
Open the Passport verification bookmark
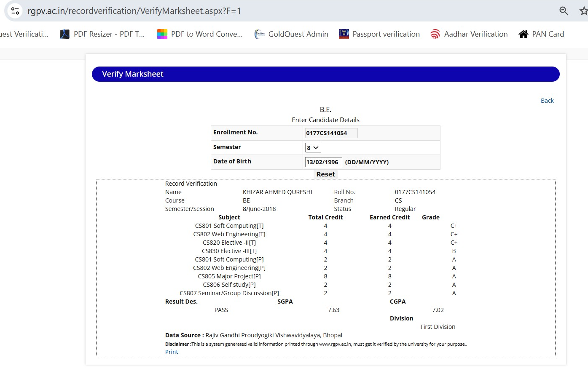coord(379,34)
